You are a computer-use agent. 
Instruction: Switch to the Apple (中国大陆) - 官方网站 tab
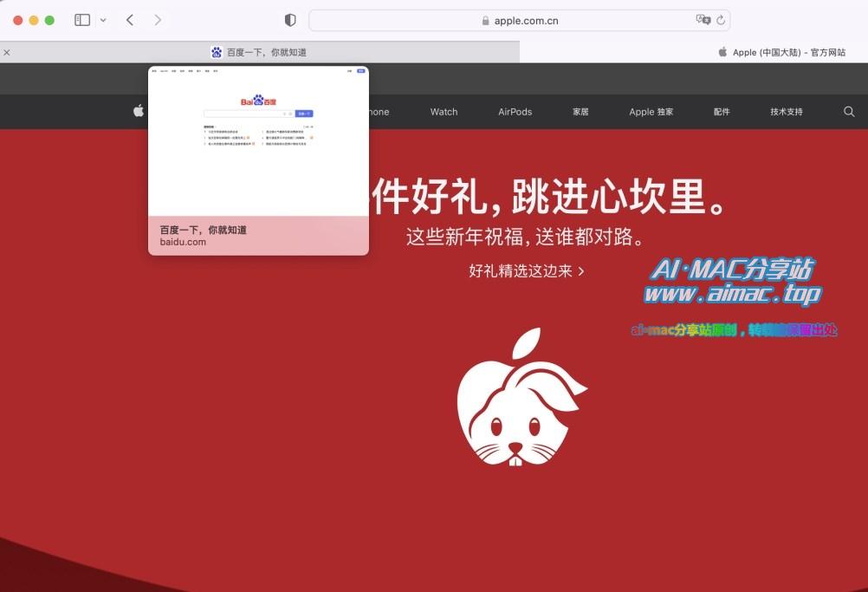pyautogui.click(x=694, y=52)
